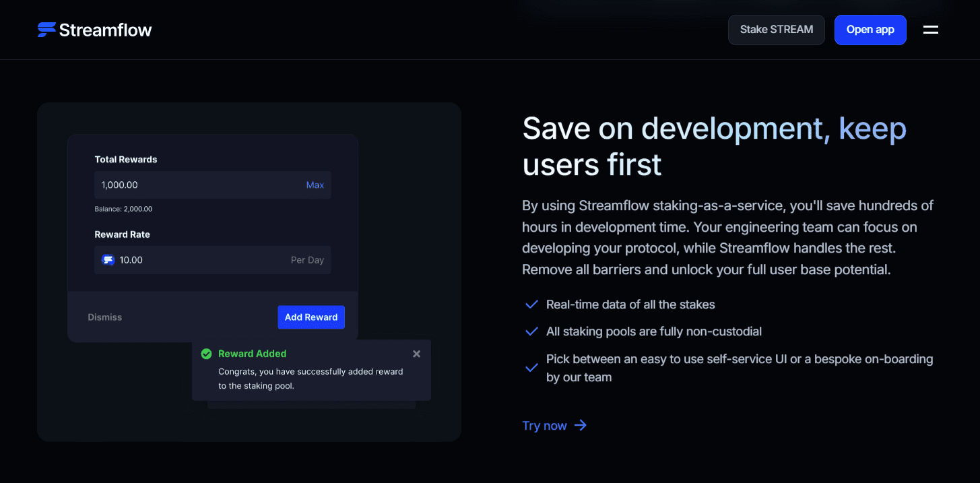Viewport: 980px width, 483px height.
Task: Click the green success check icon
Action: coord(206,354)
